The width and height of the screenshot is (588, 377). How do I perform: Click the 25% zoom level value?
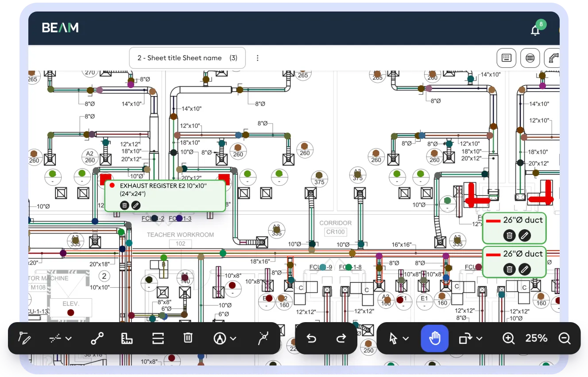(536, 339)
